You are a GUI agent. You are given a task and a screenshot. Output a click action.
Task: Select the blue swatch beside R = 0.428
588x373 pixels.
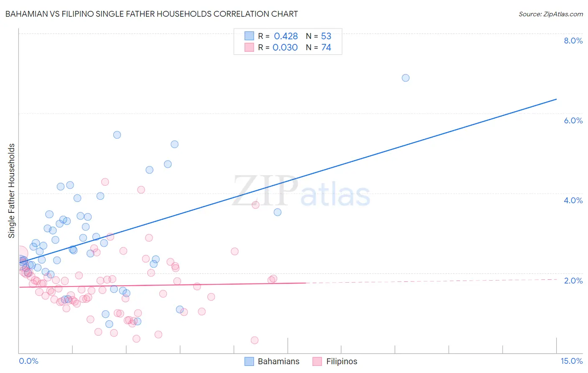(x=249, y=36)
